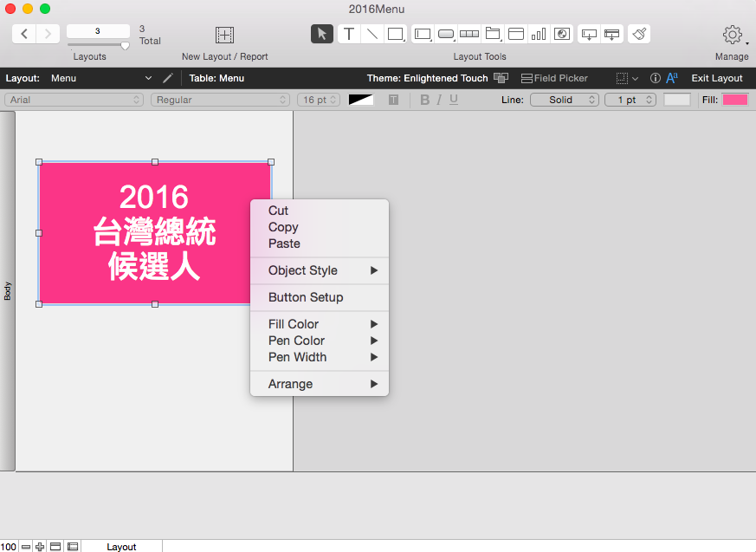Viewport: 756px width, 552px height.
Task: Open the 1 pt line width dropdown
Action: coord(630,100)
